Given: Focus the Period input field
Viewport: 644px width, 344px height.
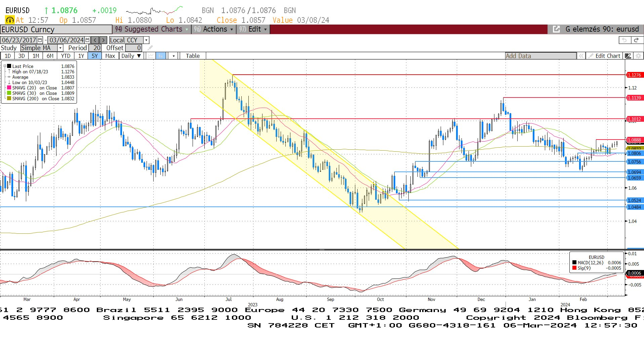Looking at the screenshot, I should [95, 48].
